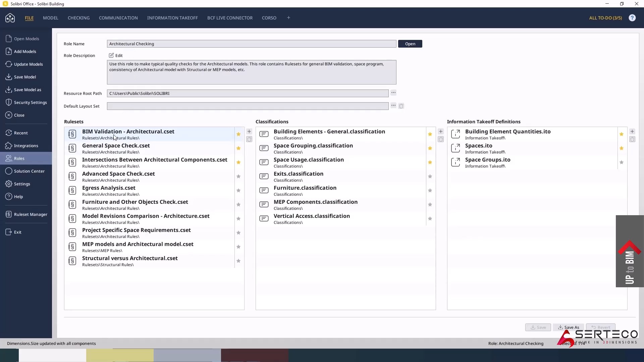Browse Resource Root Path ellipsis button
This screenshot has height=362, width=644.
(x=393, y=93)
